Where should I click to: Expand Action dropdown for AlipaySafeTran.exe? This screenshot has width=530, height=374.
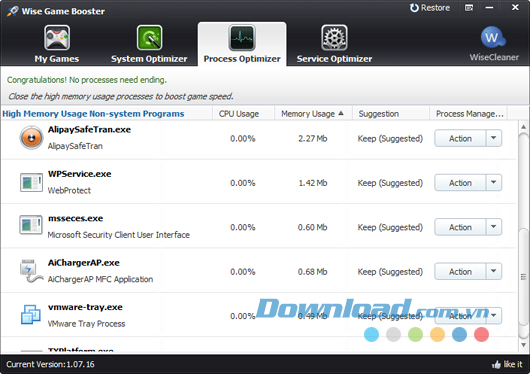[x=494, y=138]
